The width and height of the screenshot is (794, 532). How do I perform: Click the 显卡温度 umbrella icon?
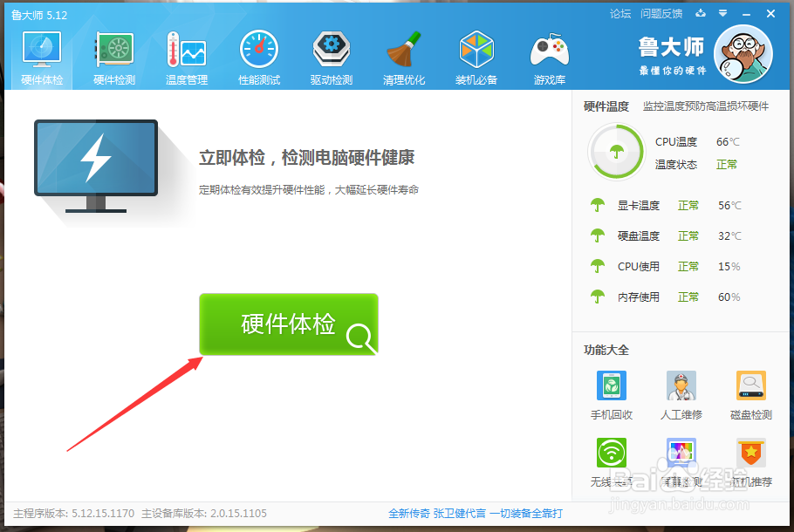(598, 205)
